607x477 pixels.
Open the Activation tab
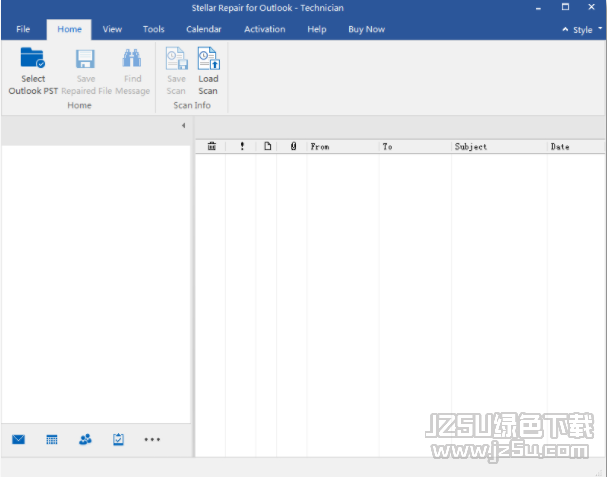[264, 29]
